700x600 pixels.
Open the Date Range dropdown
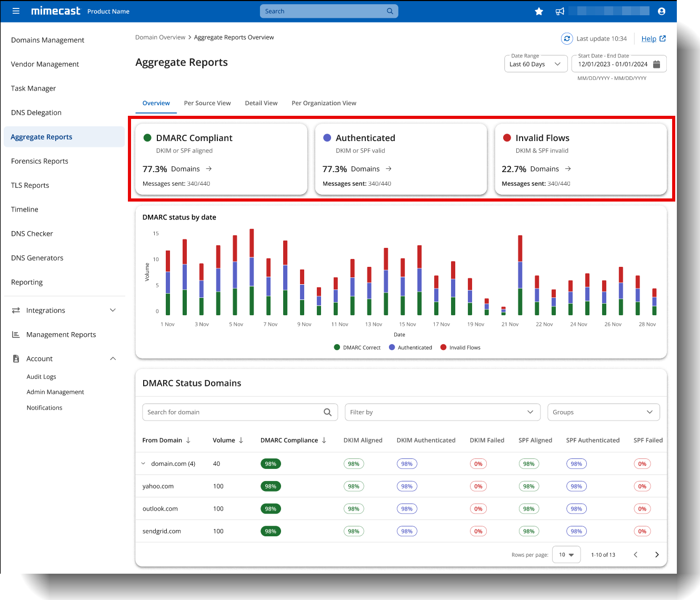535,64
